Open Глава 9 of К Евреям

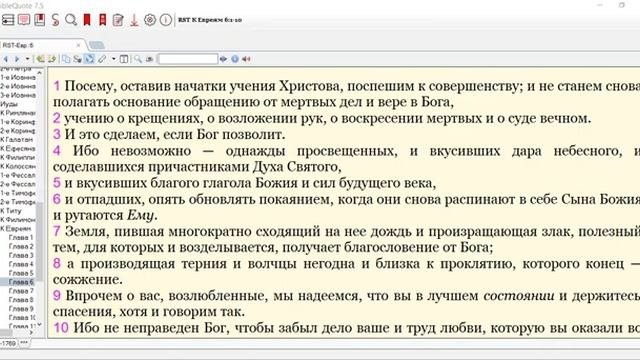21,309
